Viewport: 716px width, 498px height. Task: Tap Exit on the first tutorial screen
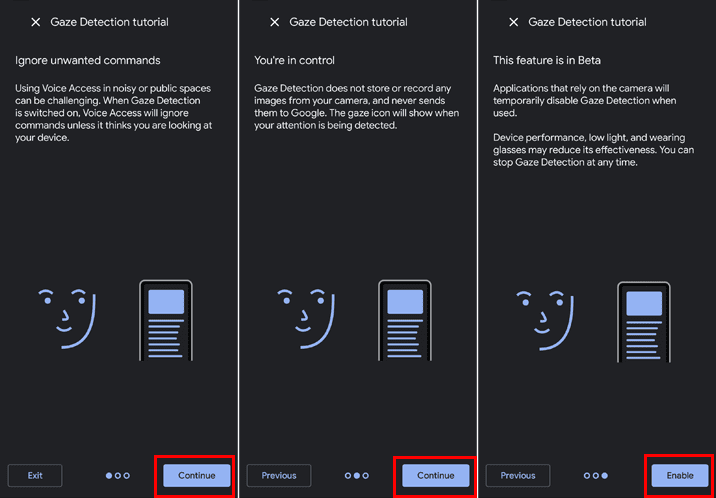[35, 476]
